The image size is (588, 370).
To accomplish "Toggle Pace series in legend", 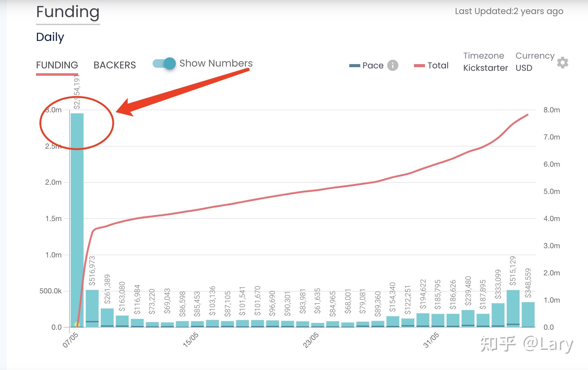I will click(x=373, y=65).
